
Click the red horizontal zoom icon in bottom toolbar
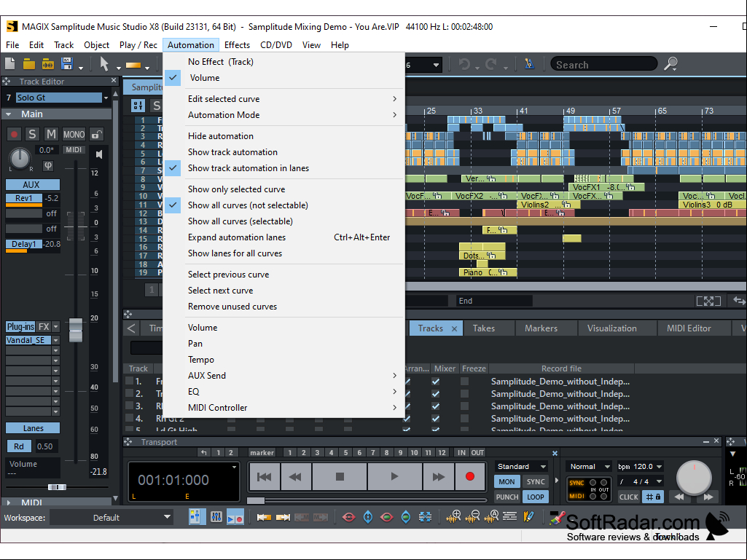click(349, 517)
